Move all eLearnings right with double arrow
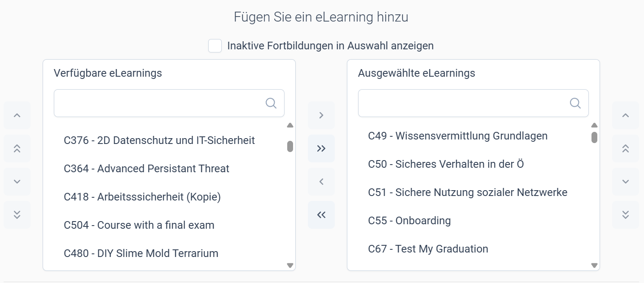644x283 pixels. click(x=321, y=148)
